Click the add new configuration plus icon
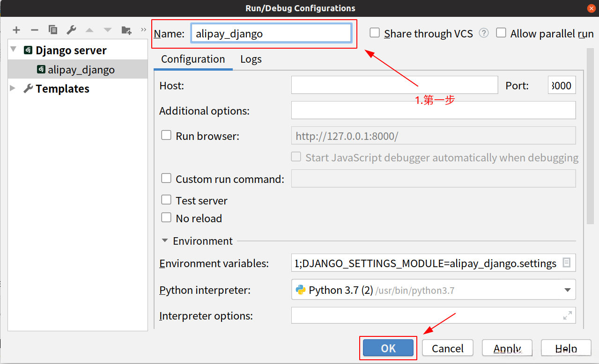Image resolution: width=599 pixels, height=364 pixels. [x=16, y=30]
